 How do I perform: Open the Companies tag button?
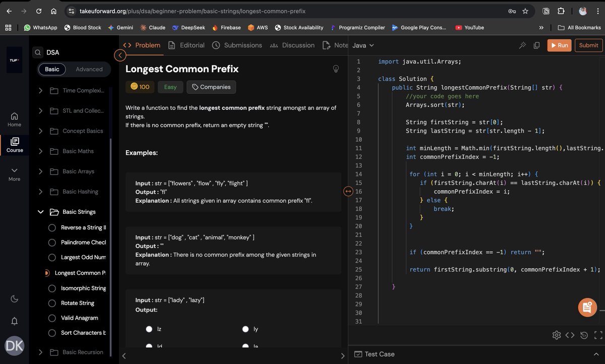tap(211, 87)
